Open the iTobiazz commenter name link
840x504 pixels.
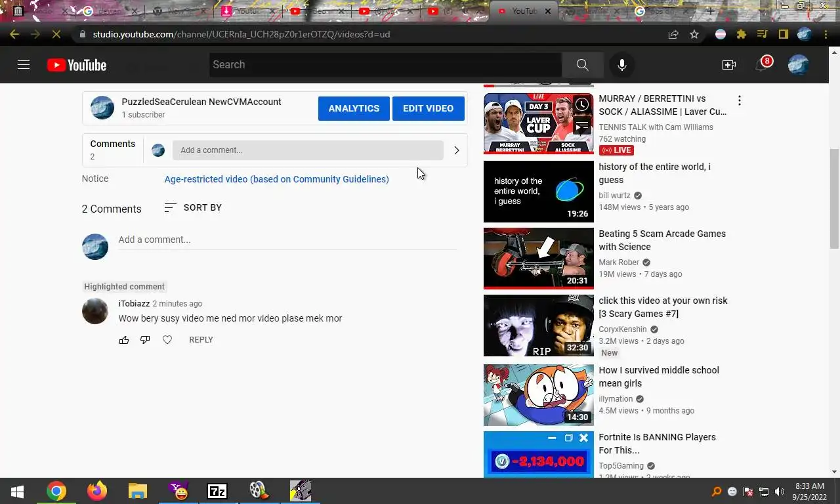coord(134,304)
